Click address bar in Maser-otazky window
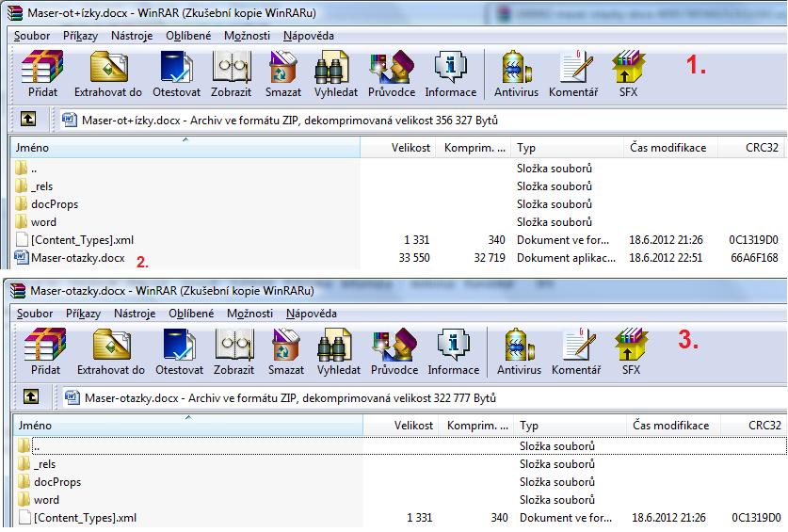The width and height of the screenshot is (788, 532). [x=425, y=397]
